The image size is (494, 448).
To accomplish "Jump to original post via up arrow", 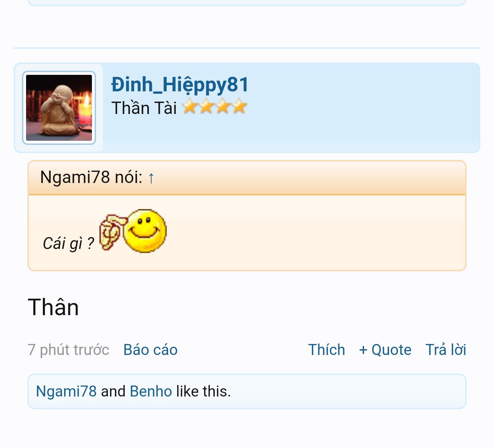I will click(x=151, y=178).
